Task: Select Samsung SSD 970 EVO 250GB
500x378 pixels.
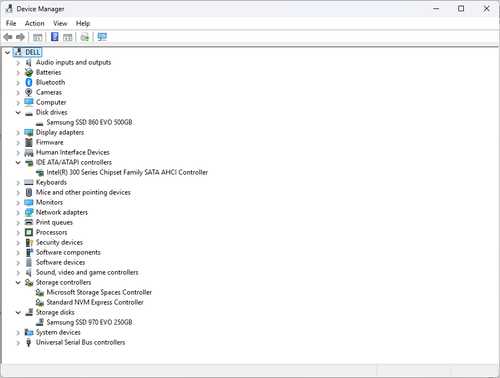Action: (89, 322)
